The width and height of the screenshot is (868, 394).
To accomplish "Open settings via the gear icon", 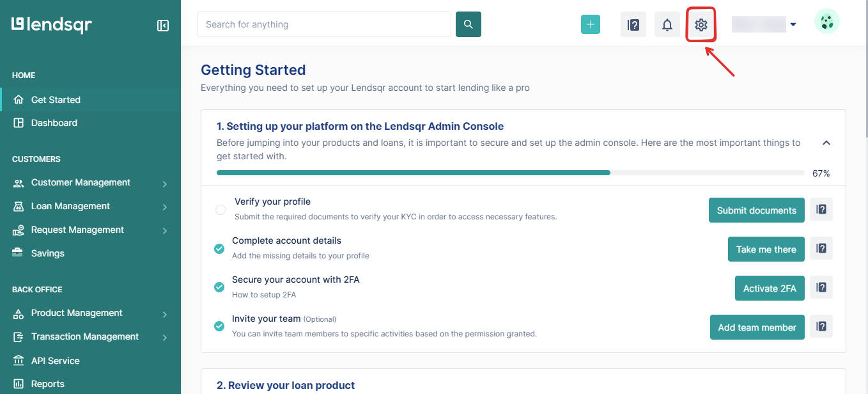I will click(x=701, y=25).
